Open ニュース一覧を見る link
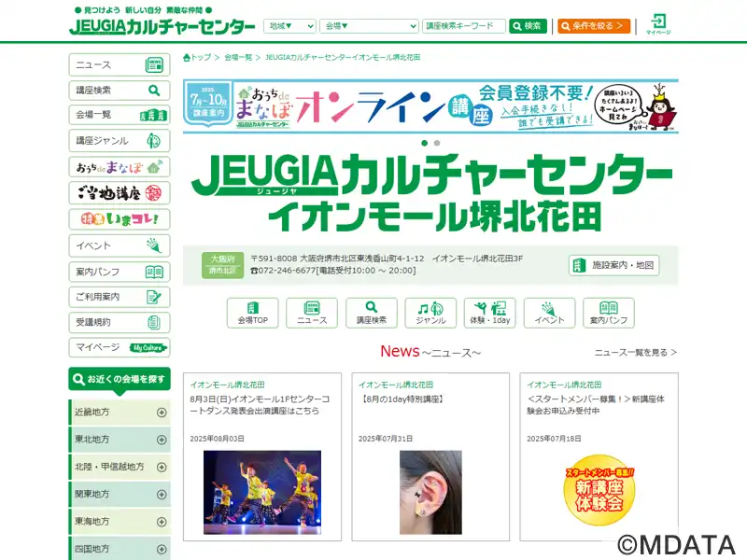 pos(636,353)
